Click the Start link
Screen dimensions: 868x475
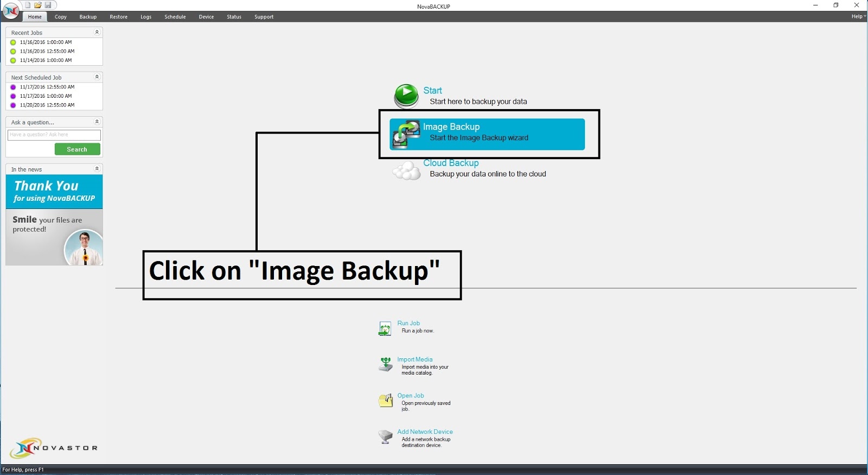point(432,91)
